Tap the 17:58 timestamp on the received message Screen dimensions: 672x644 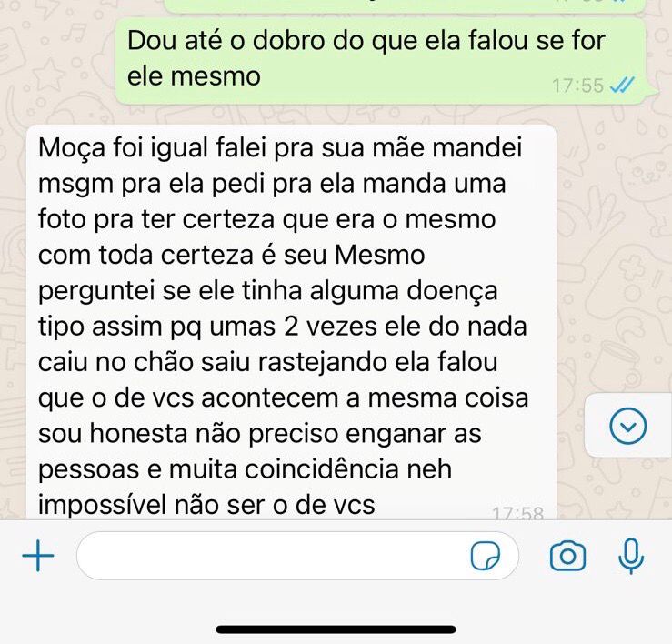point(517,513)
